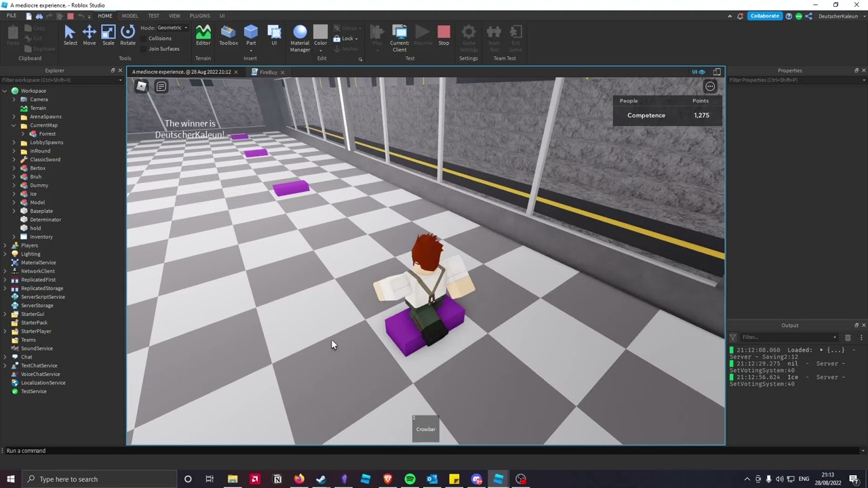Open the Material Manager

click(300, 38)
